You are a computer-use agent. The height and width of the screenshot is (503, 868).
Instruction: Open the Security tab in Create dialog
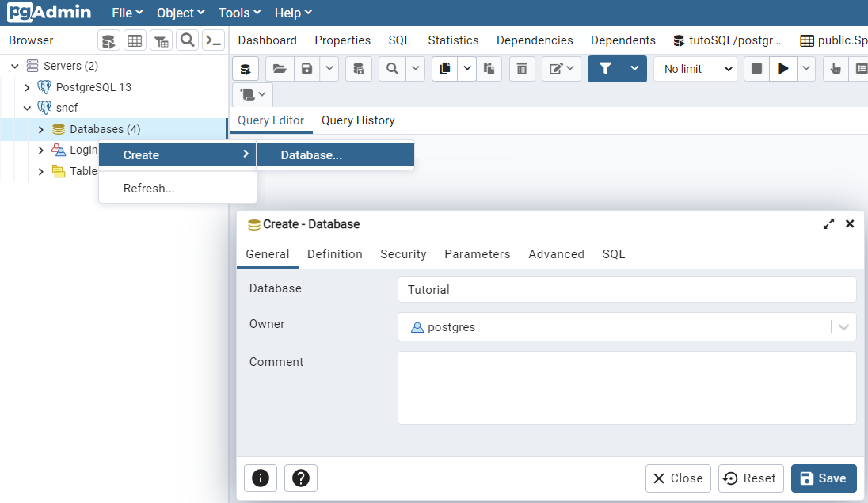click(x=403, y=254)
